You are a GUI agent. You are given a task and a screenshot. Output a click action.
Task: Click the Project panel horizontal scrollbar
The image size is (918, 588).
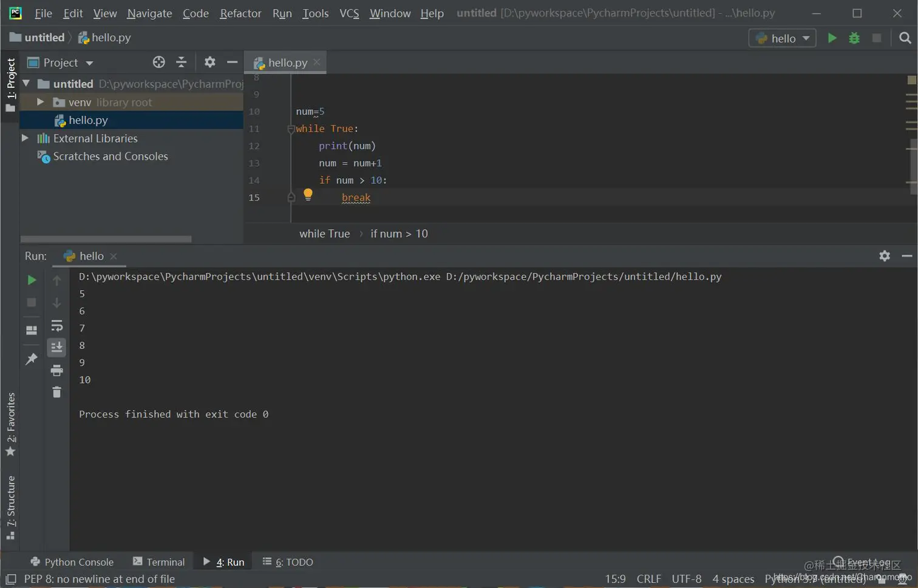coord(106,239)
